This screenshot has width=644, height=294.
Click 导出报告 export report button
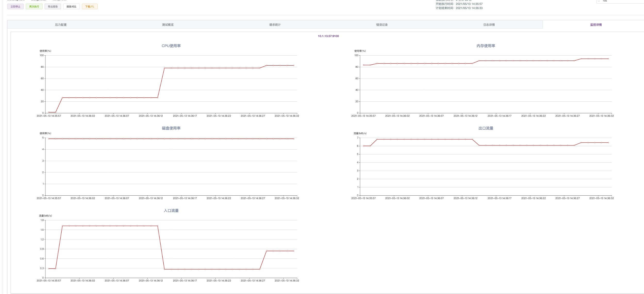[53, 7]
